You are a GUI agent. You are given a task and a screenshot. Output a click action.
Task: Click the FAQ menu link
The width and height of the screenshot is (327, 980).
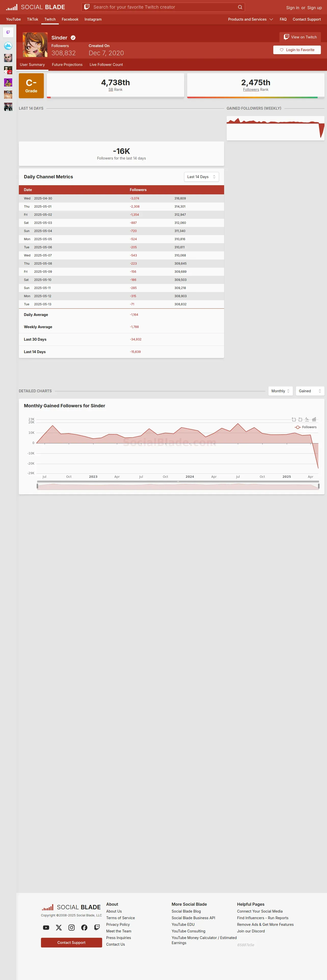pos(283,19)
